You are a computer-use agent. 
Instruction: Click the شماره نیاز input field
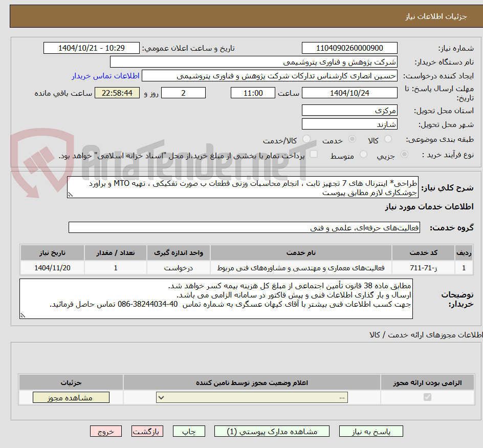[x=349, y=48]
